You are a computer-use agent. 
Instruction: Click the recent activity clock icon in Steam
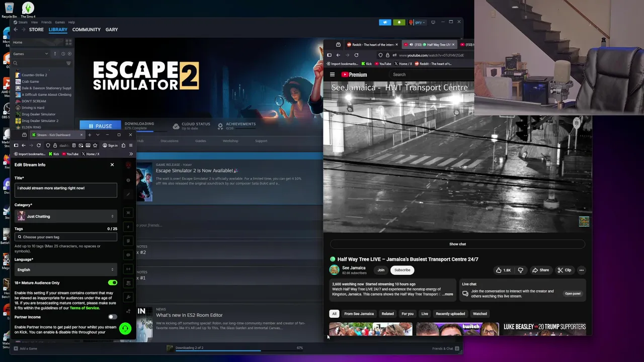point(63,54)
